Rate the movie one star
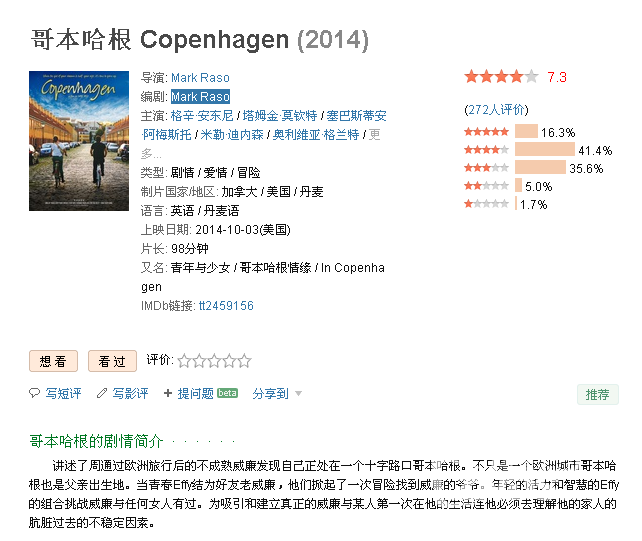Screen dimensions: 642x541 pyautogui.click(x=184, y=361)
